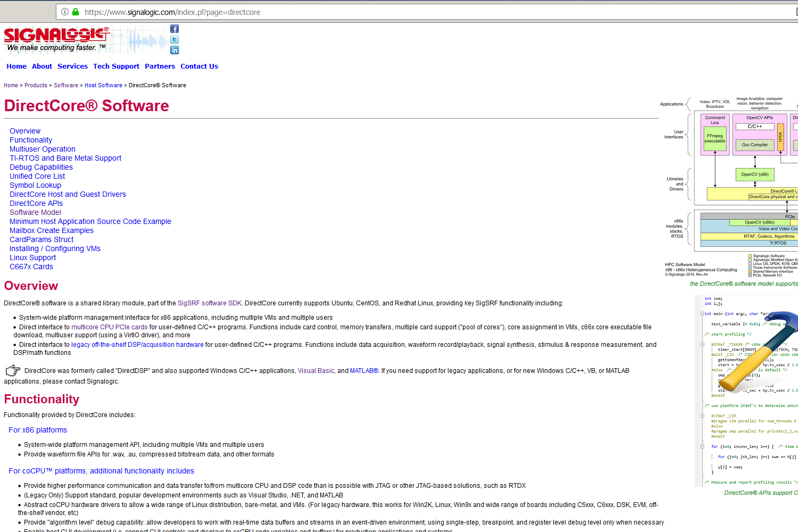Go to Host Software in the breadcrumb
This screenshot has height=532, width=798.
[x=103, y=85]
